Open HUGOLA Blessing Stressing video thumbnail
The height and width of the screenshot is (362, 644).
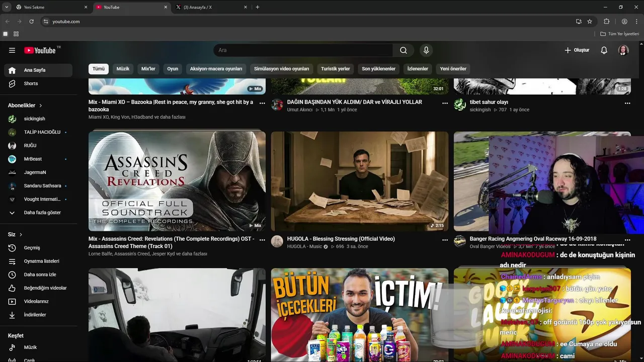360,181
